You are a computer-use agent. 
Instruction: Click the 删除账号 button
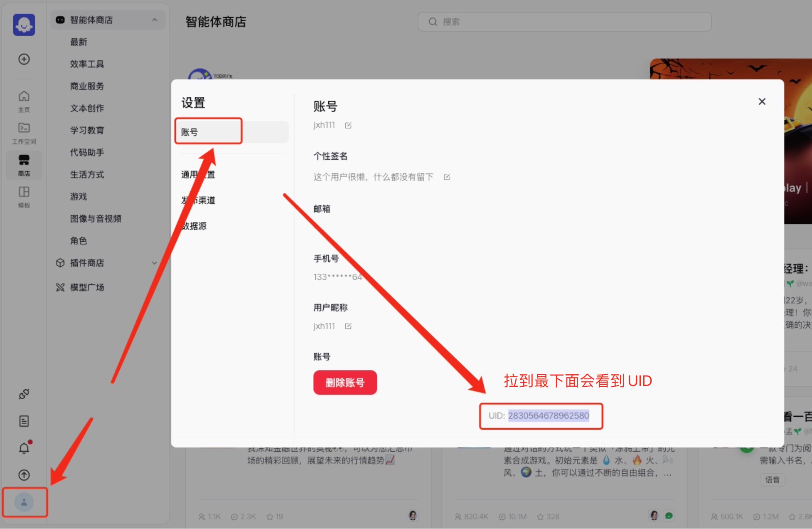(345, 382)
